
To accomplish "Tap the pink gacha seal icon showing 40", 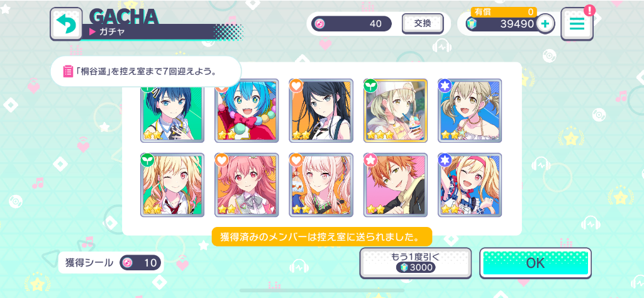I will (318, 24).
